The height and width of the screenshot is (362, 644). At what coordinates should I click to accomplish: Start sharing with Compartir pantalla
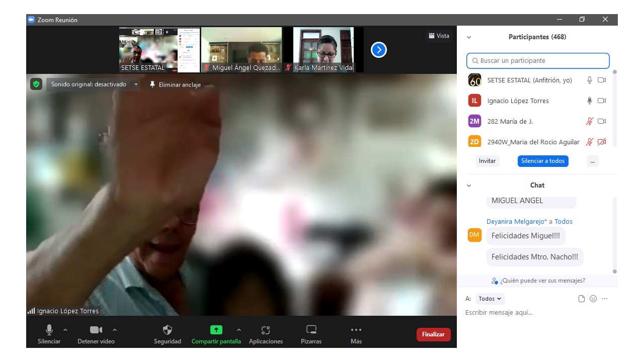click(x=216, y=334)
